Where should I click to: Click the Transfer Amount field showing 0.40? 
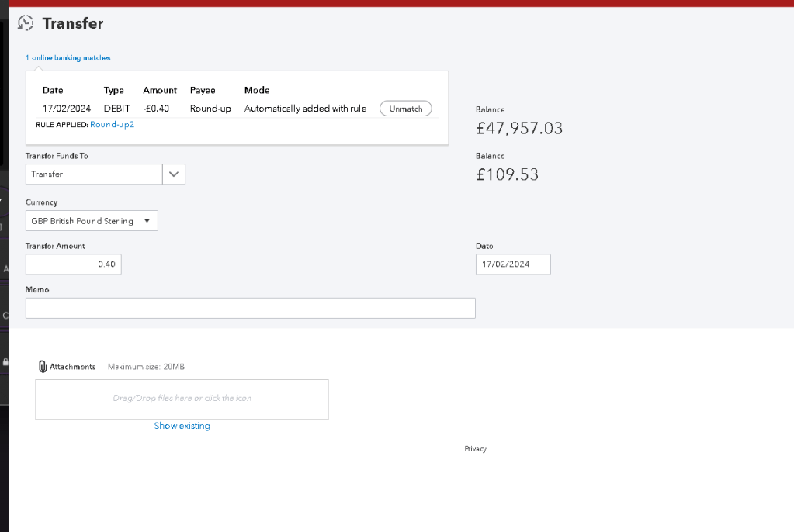tap(74, 264)
